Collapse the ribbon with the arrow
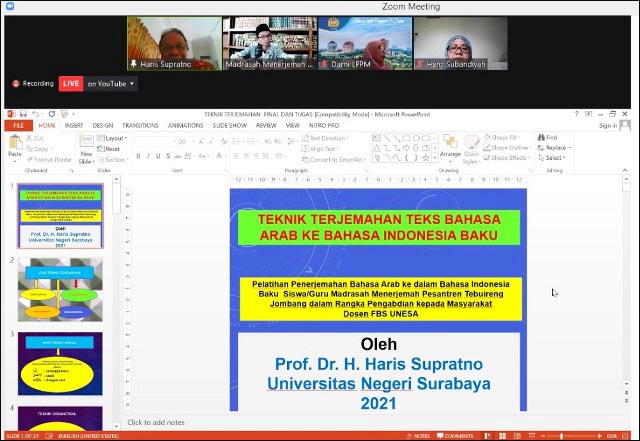Screen dimensions: 640x441 click(x=625, y=170)
